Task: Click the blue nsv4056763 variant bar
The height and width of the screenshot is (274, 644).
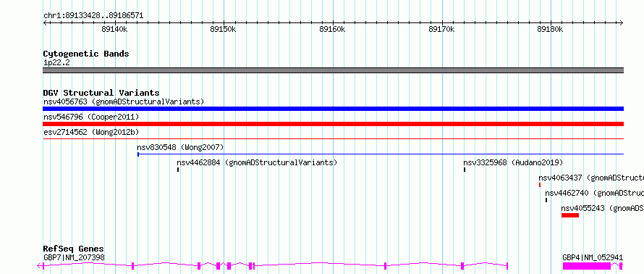Action: tap(333, 109)
